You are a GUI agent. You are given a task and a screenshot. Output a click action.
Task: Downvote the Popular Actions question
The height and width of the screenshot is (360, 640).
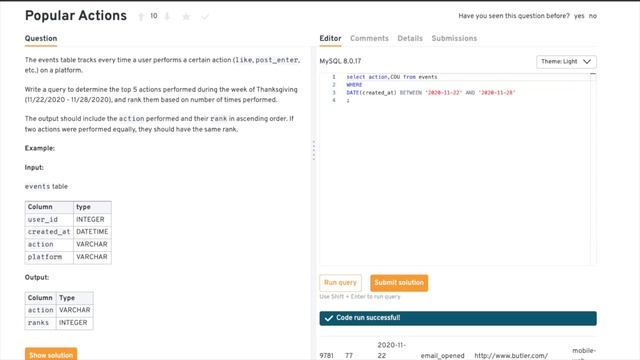(x=167, y=16)
